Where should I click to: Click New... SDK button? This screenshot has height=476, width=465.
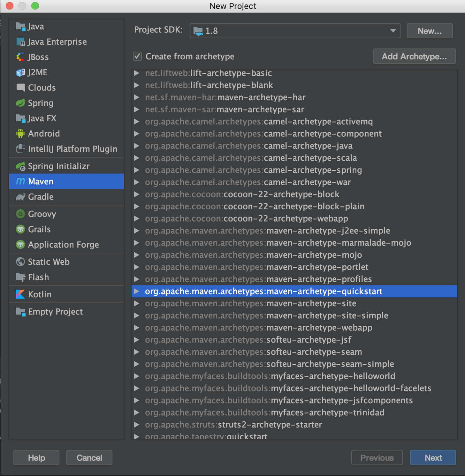(x=430, y=31)
